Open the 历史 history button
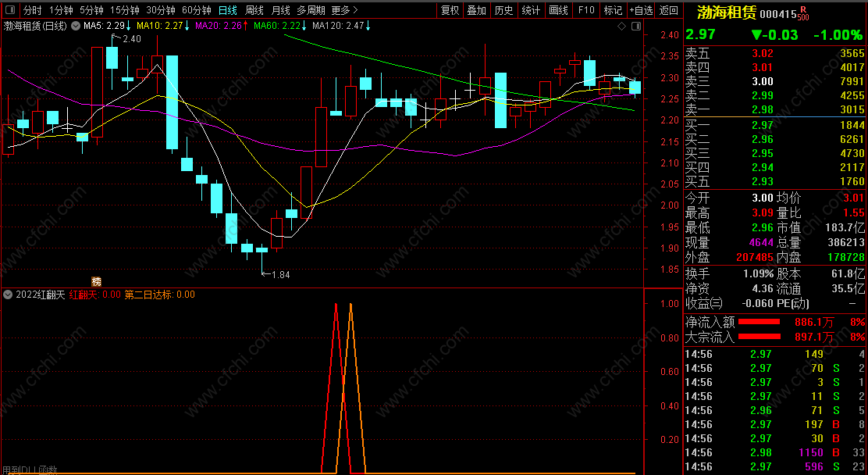This screenshot has width=868, height=475. (x=503, y=10)
